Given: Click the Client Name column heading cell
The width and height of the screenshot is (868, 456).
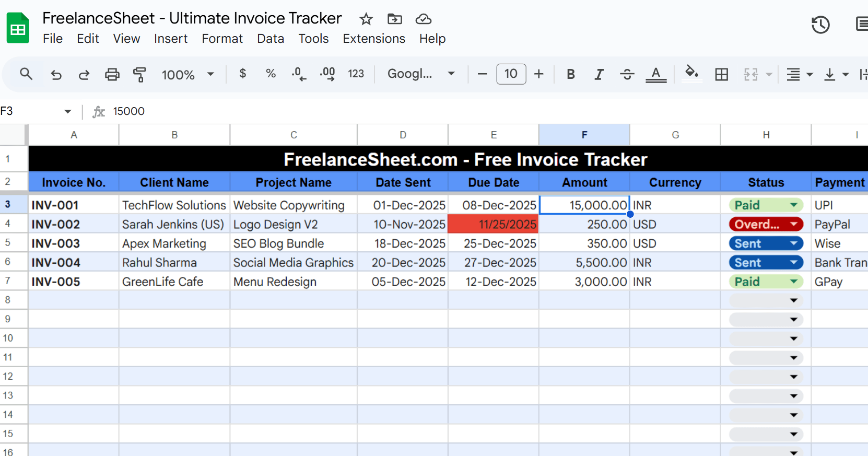Looking at the screenshot, I should [x=174, y=182].
